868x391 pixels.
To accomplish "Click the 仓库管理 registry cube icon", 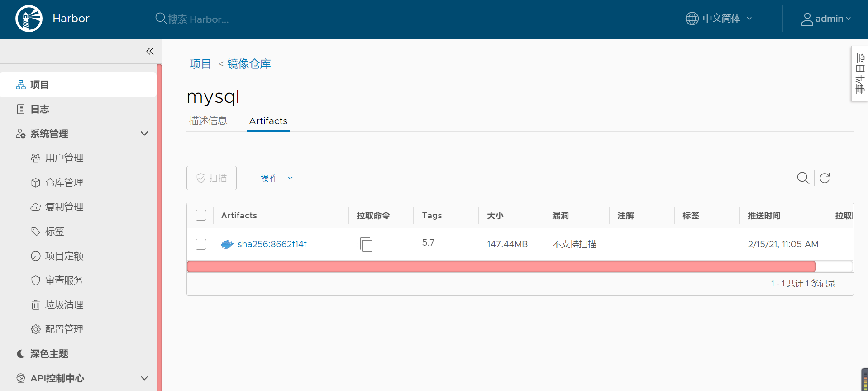I will [36, 183].
